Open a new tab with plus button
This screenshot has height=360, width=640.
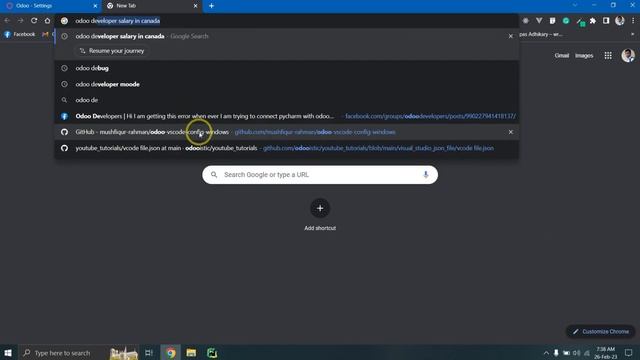click(x=211, y=6)
